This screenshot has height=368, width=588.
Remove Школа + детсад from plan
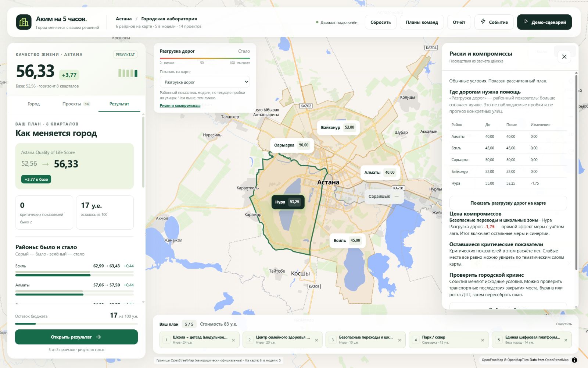[233, 340]
